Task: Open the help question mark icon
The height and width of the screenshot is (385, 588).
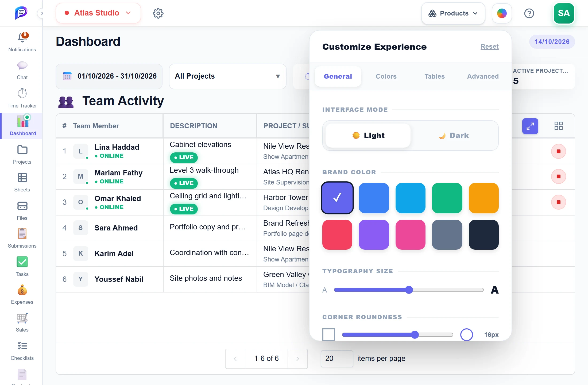Action: (x=529, y=13)
